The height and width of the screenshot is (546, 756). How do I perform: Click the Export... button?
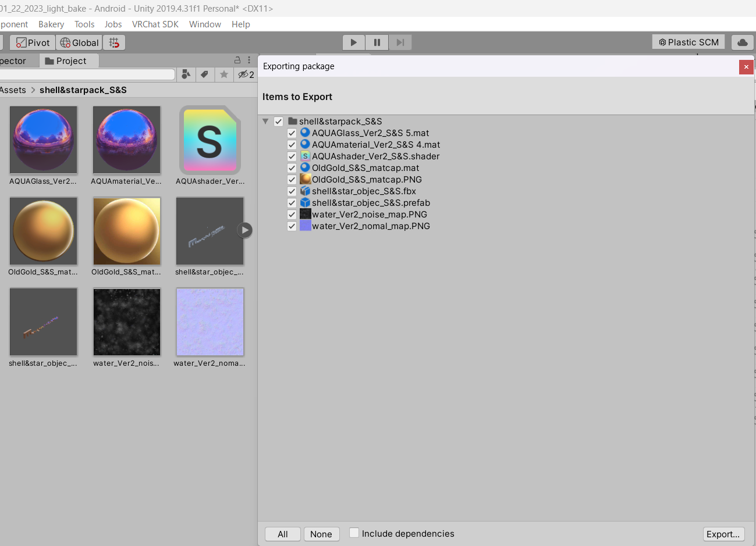tap(723, 534)
